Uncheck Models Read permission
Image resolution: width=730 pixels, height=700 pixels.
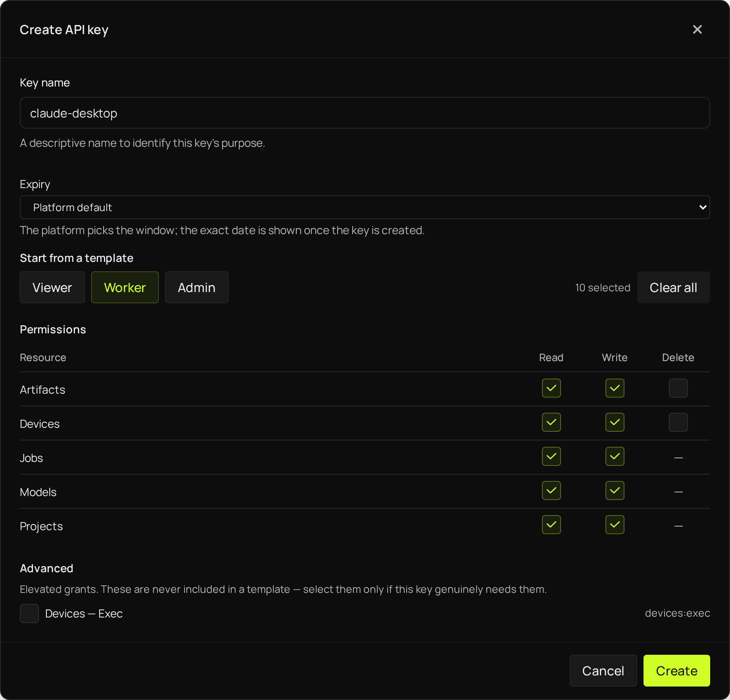point(551,490)
